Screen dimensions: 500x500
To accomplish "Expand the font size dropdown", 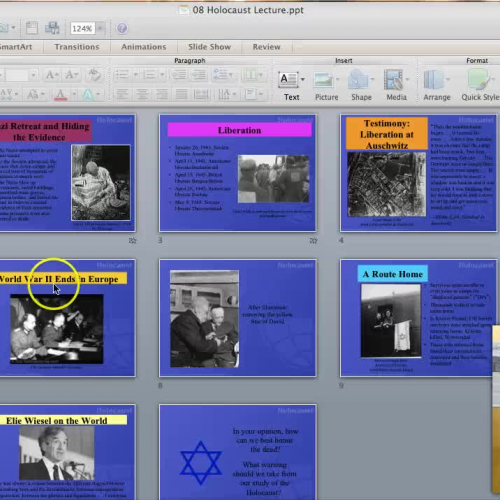I will (33, 75).
